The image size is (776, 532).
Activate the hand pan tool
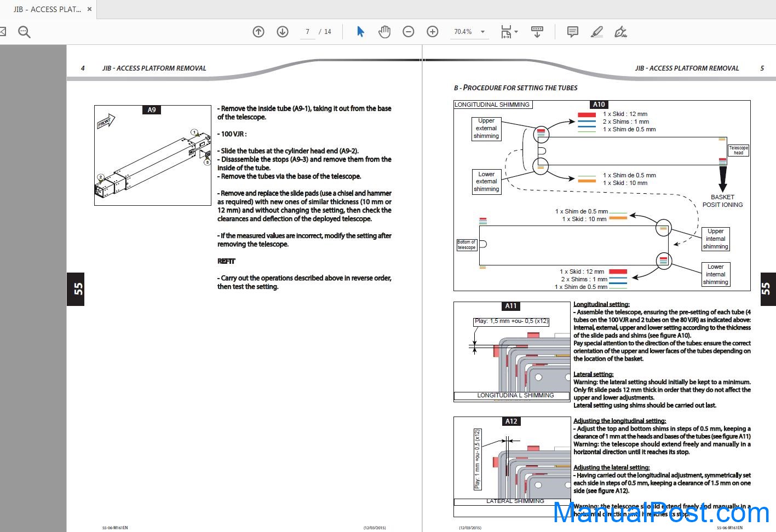tap(384, 32)
